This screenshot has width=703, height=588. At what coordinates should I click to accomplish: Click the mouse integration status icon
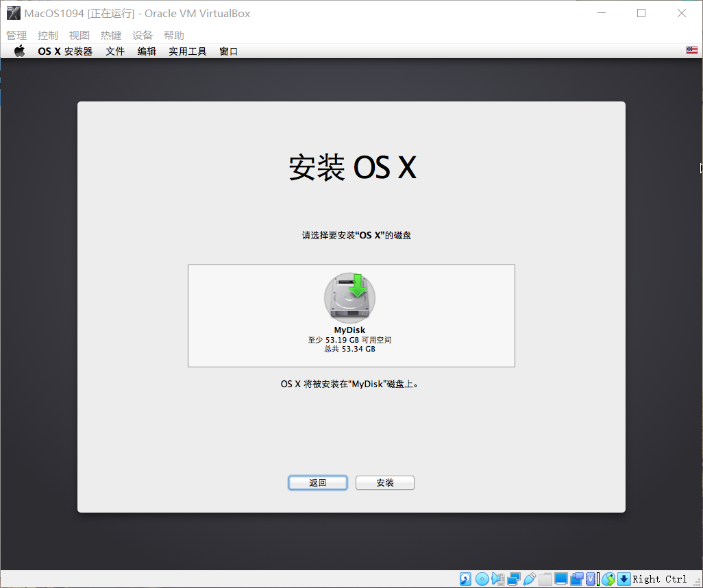point(607,578)
